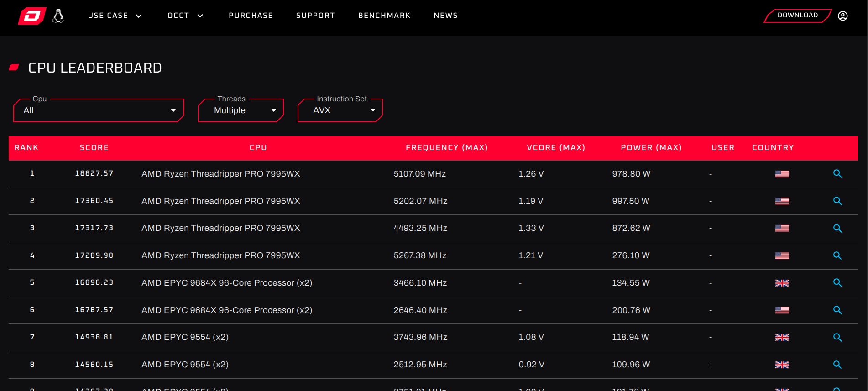Click magnifier icon for score 14938.81 row
The width and height of the screenshot is (868, 391).
pyautogui.click(x=837, y=337)
